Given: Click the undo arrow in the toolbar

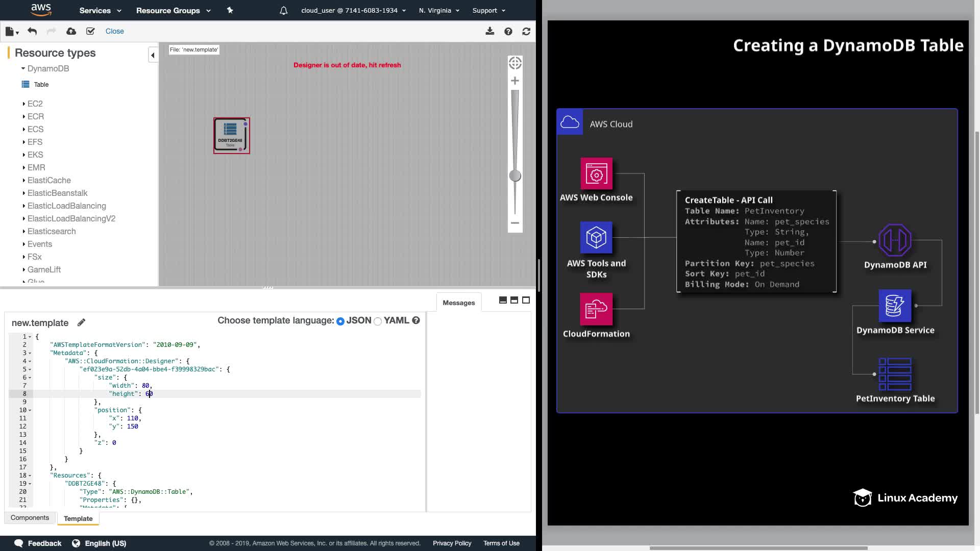Looking at the screenshot, I should (32, 31).
